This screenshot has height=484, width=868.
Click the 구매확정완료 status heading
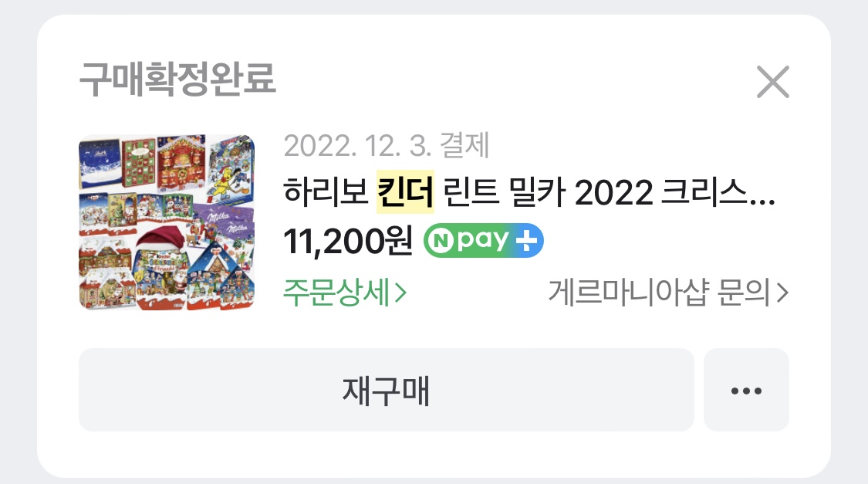click(x=177, y=80)
